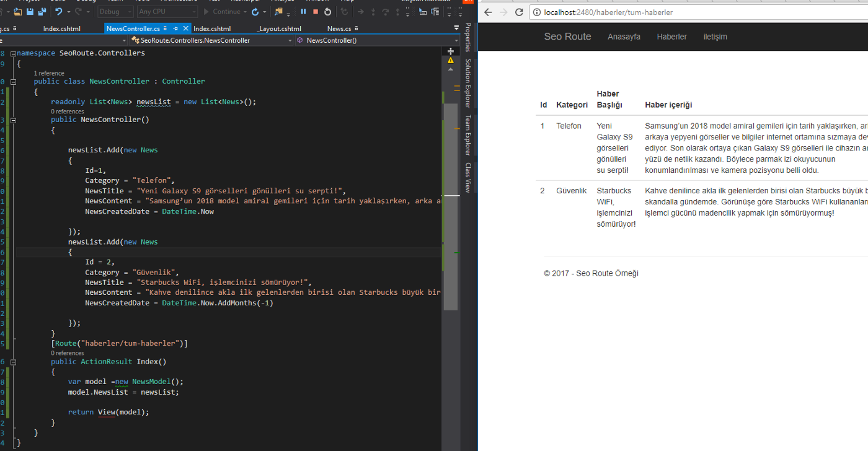Screen dimensions: 868x451
Task: Collapse the NewsController() constructor block
Action: tap(12, 120)
